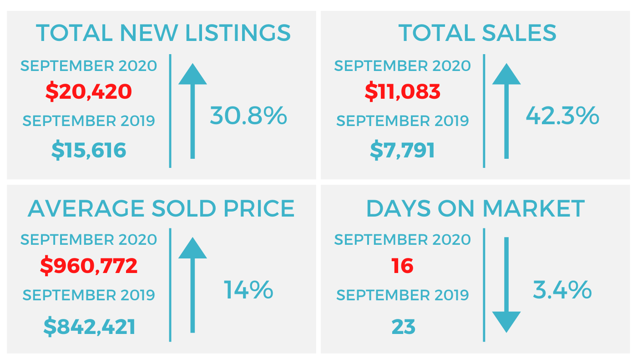Click the 14% price increase

point(248,290)
